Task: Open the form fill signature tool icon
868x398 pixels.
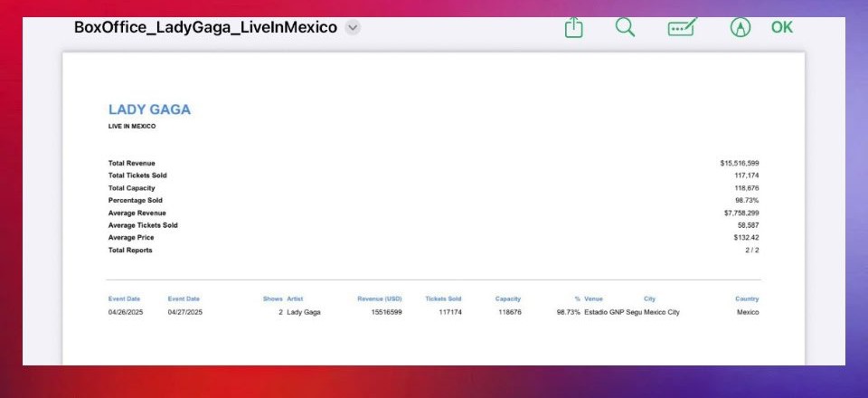Action: 682,27
